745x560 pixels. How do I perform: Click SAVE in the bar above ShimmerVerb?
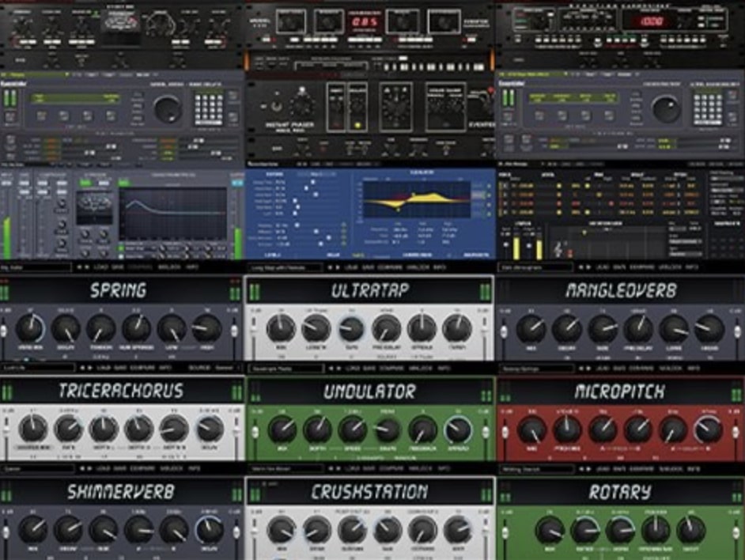[121, 469]
